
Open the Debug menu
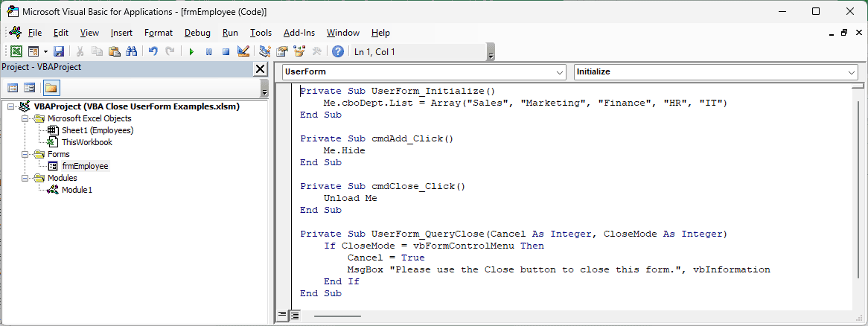pos(197,33)
